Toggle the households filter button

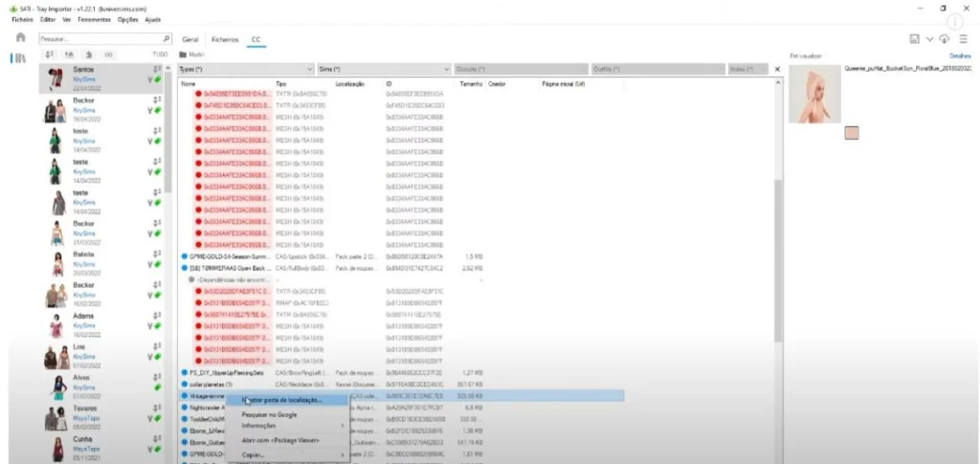click(69, 55)
